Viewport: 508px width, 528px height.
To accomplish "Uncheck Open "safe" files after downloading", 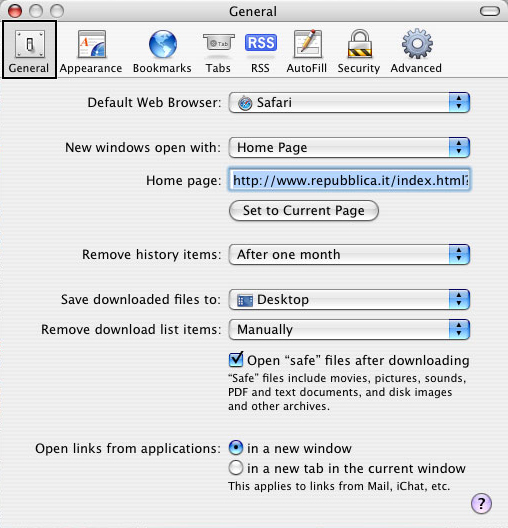I will tap(236, 360).
